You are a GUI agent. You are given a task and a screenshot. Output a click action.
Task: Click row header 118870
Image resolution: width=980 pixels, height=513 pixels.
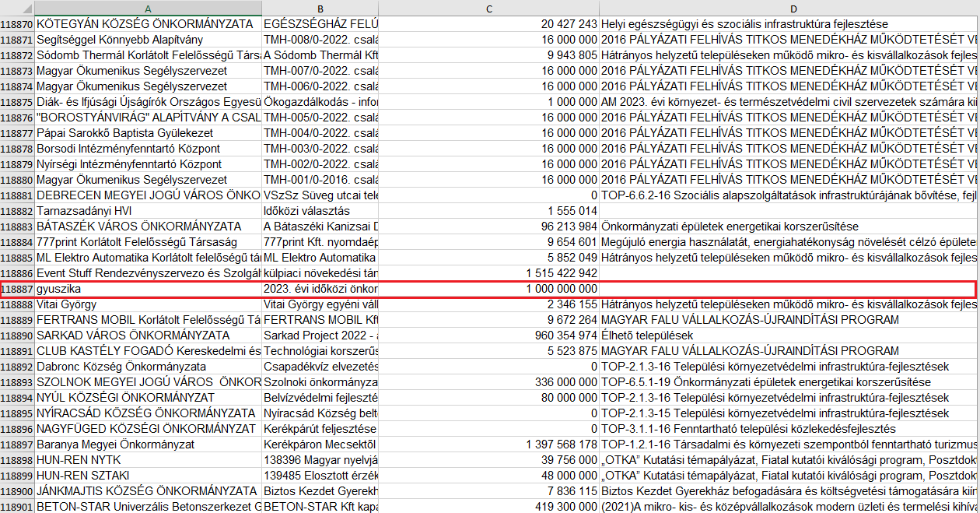pos(16,24)
